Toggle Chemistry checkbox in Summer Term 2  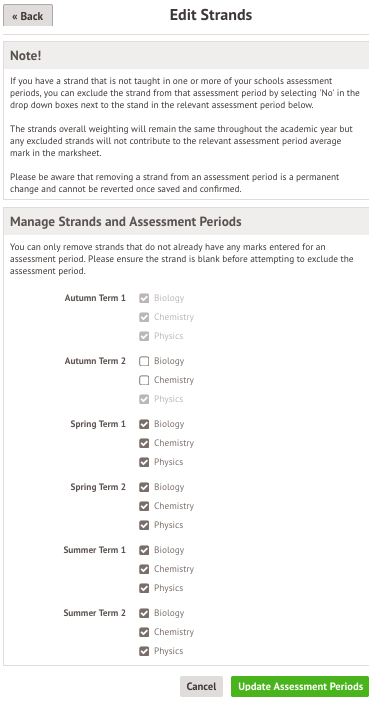click(x=144, y=632)
